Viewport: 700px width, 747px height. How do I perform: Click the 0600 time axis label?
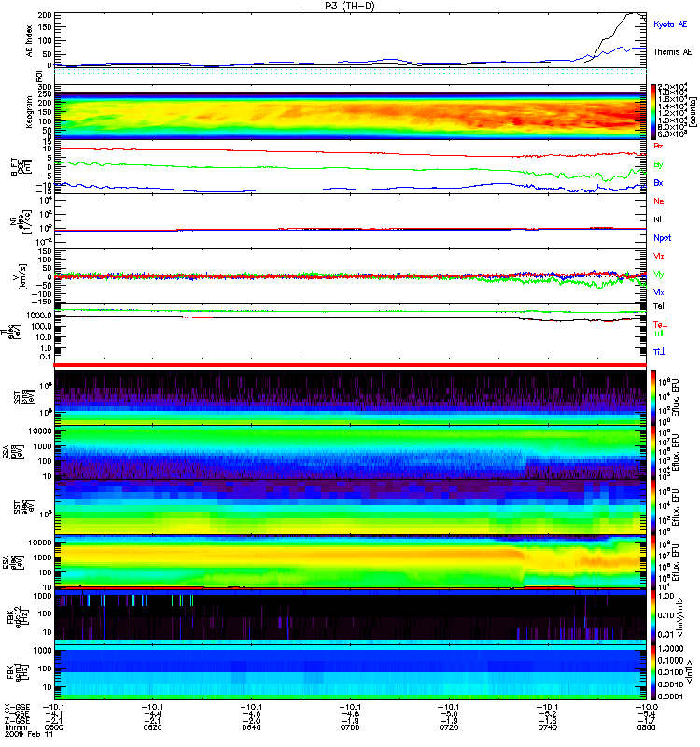[54, 727]
